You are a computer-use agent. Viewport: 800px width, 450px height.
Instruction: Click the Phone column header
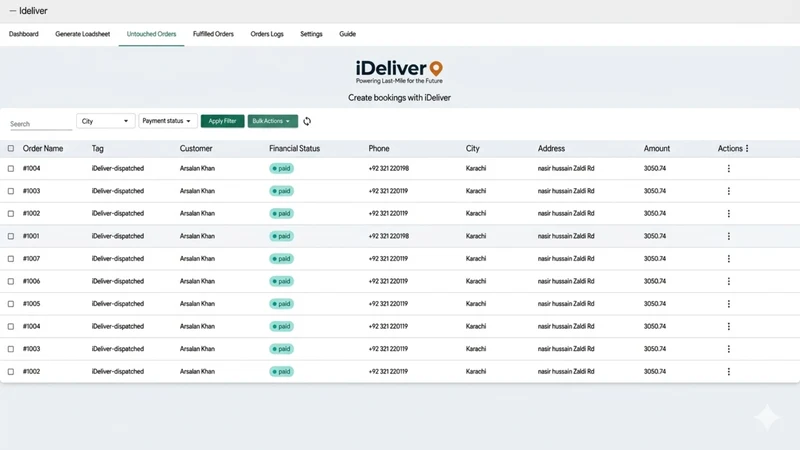click(379, 148)
